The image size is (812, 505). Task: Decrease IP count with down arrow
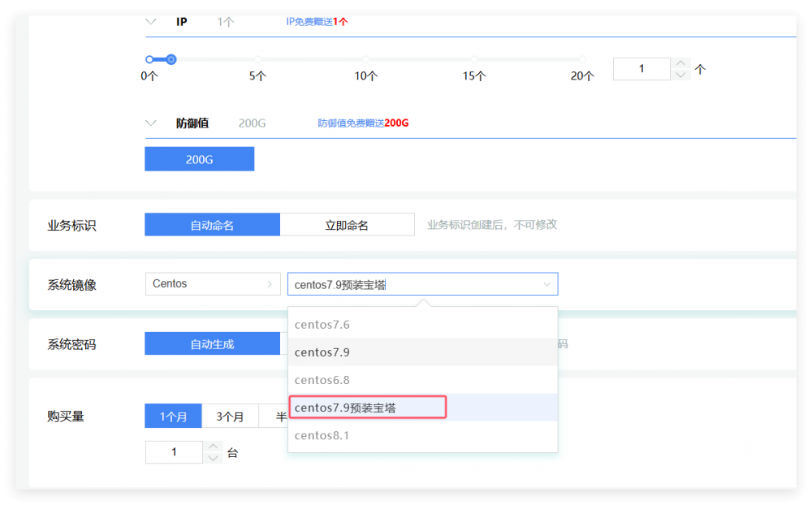[x=681, y=75]
